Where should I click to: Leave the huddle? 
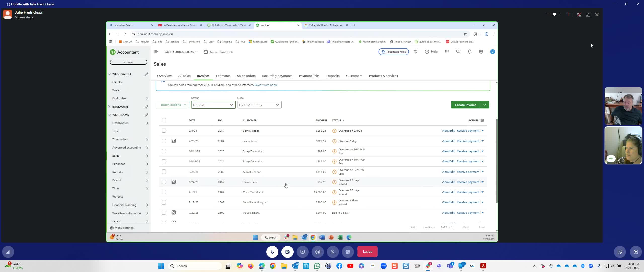pyautogui.click(x=367, y=252)
